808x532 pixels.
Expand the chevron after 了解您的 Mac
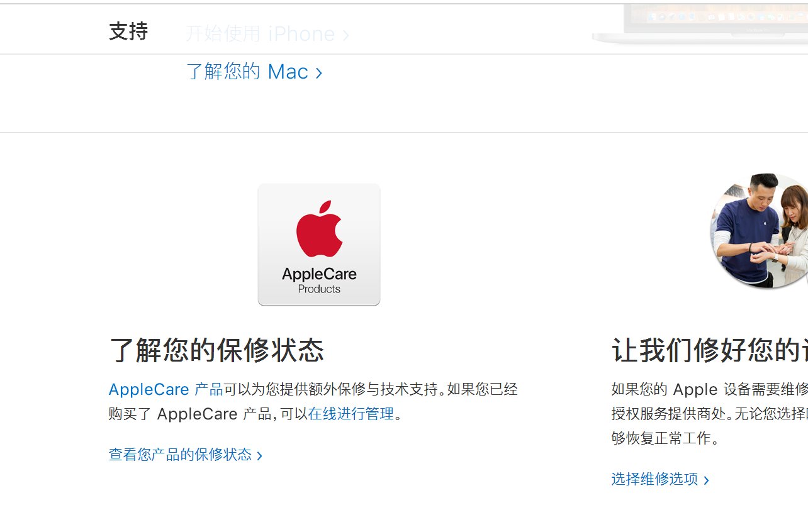(x=319, y=72)
